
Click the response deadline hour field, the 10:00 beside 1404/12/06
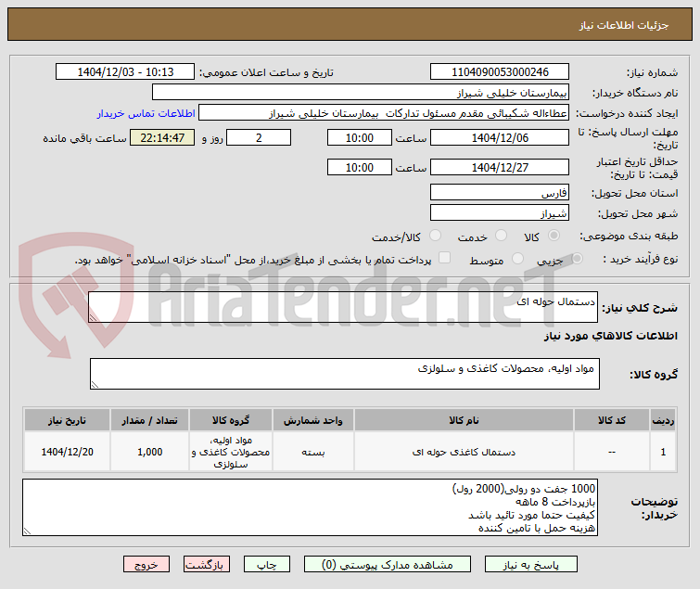click(x=360, y=137)
